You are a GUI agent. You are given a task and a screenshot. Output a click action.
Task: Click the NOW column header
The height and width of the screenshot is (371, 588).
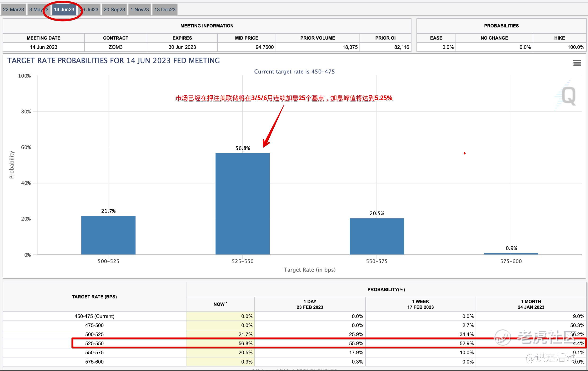point(220,304)
